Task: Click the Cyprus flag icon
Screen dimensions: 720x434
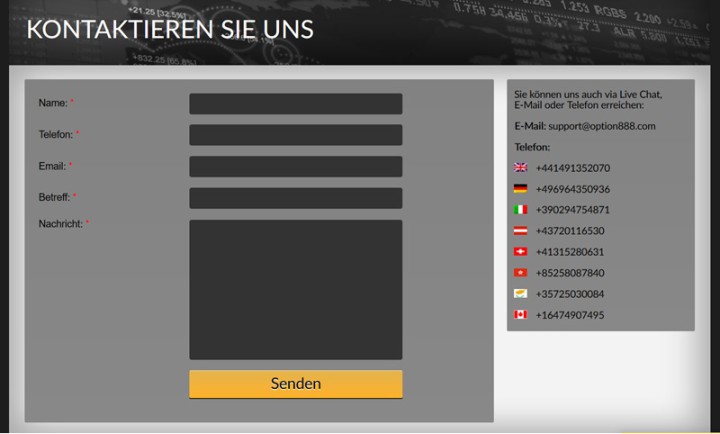Action: click(x=520, y=293)
